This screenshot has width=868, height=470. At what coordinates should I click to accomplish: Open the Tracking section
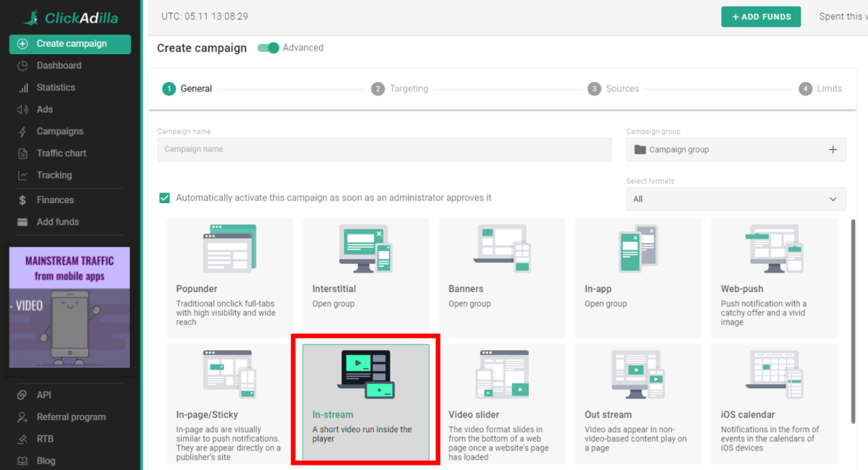23,174
